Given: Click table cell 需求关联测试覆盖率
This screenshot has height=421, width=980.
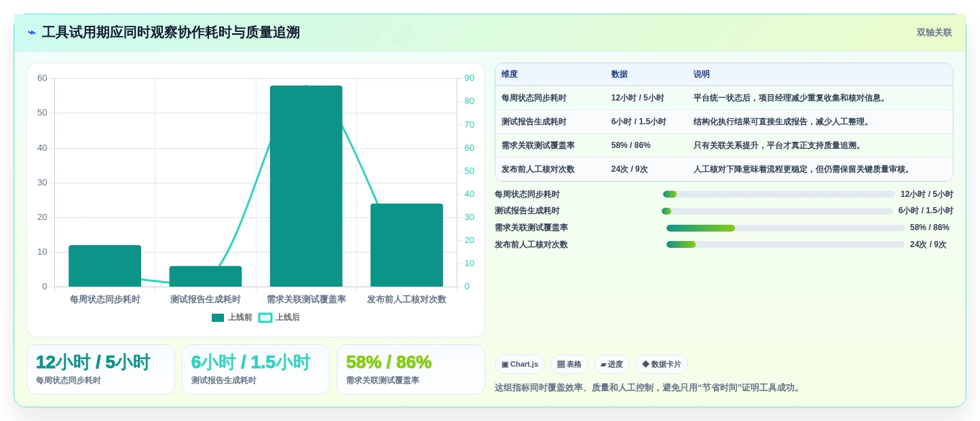Looking at the screenshot, I should tap(538, 145).
